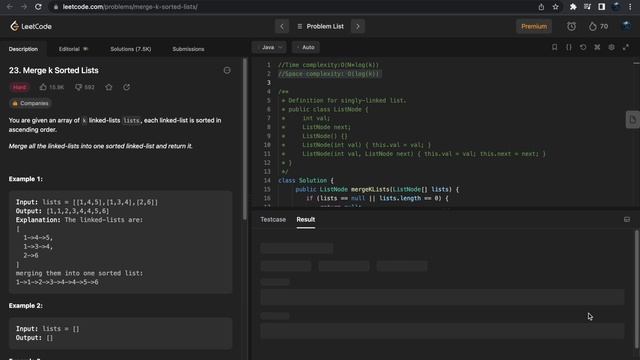Open the Java language dropdown

click(x=269, y=47)
